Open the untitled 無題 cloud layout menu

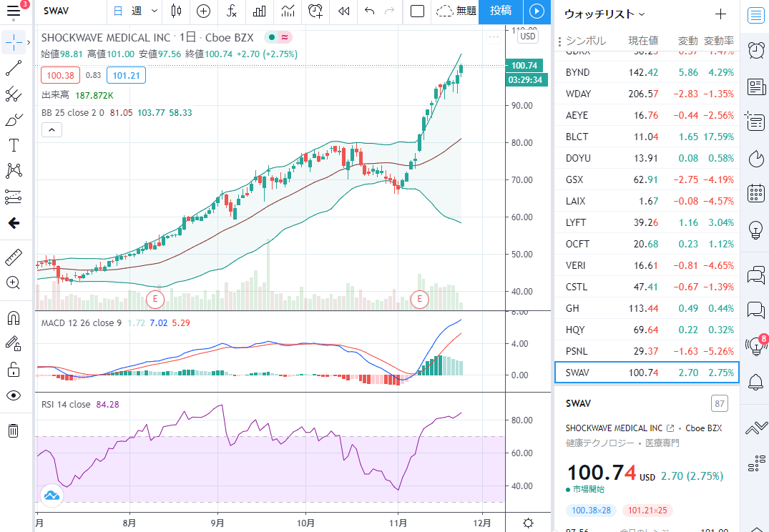coord(456,11)
